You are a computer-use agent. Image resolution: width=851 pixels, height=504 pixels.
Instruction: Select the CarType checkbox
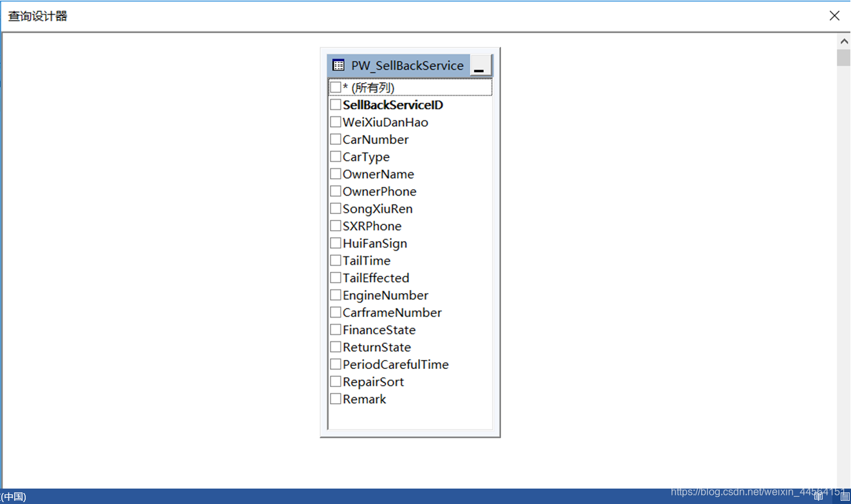pyautogui.click(x=336, y=156)
